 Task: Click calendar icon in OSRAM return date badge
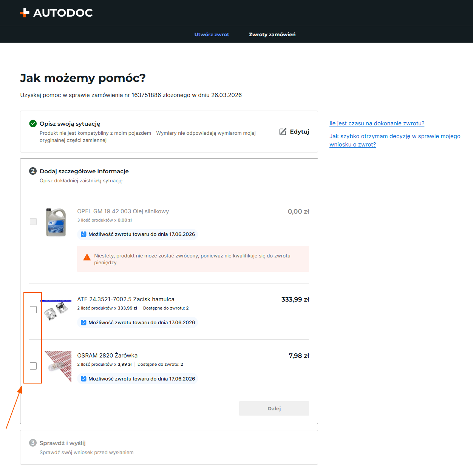point(83,379)
